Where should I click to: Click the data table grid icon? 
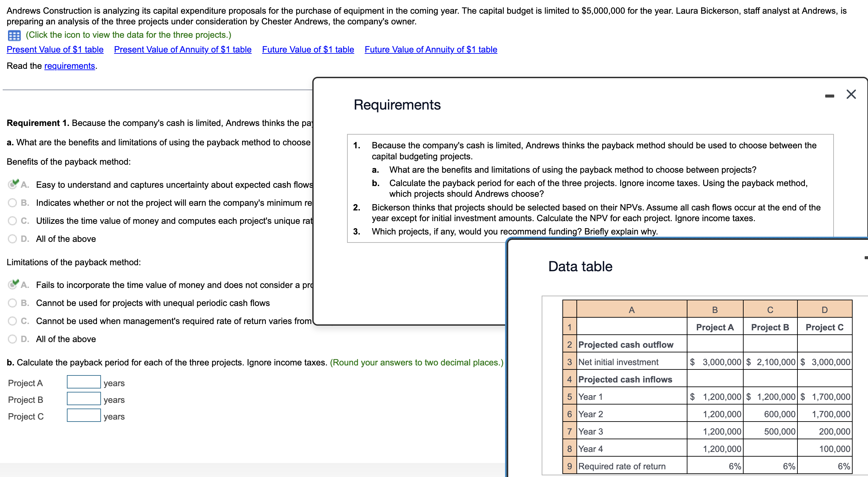[14, 35]
